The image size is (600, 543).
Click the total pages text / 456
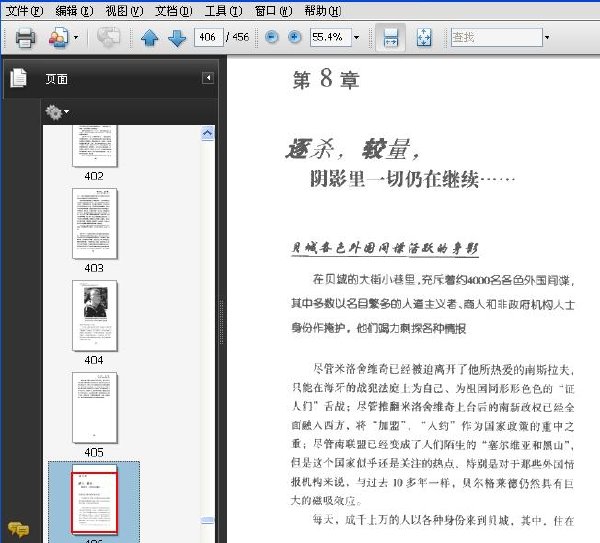click(237, 37)
